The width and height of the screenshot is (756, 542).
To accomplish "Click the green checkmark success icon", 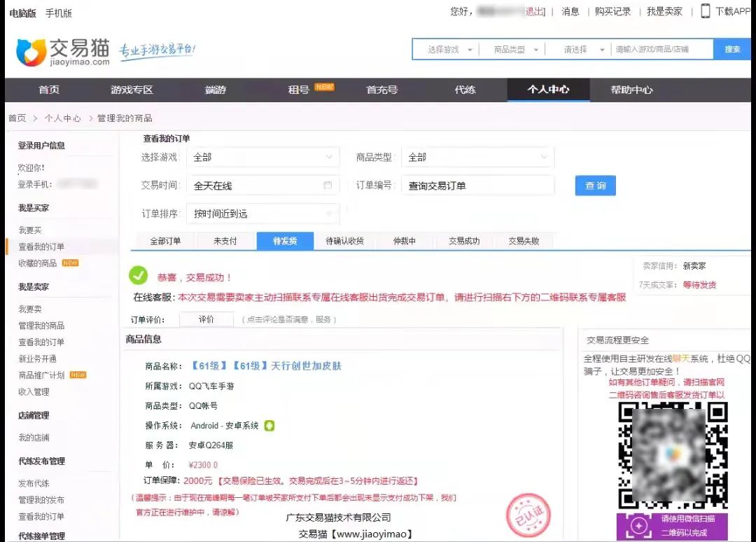I will tap(139, 276).
